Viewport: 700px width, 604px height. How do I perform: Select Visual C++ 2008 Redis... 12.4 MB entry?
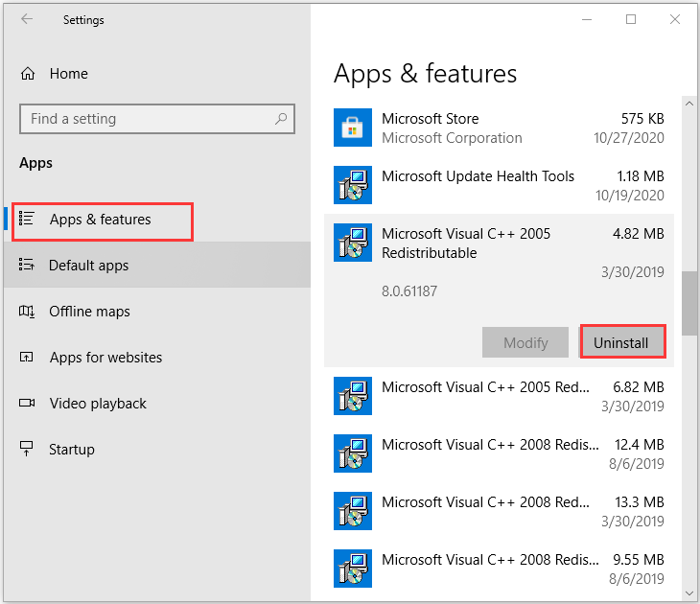click(x=499, y=454)
